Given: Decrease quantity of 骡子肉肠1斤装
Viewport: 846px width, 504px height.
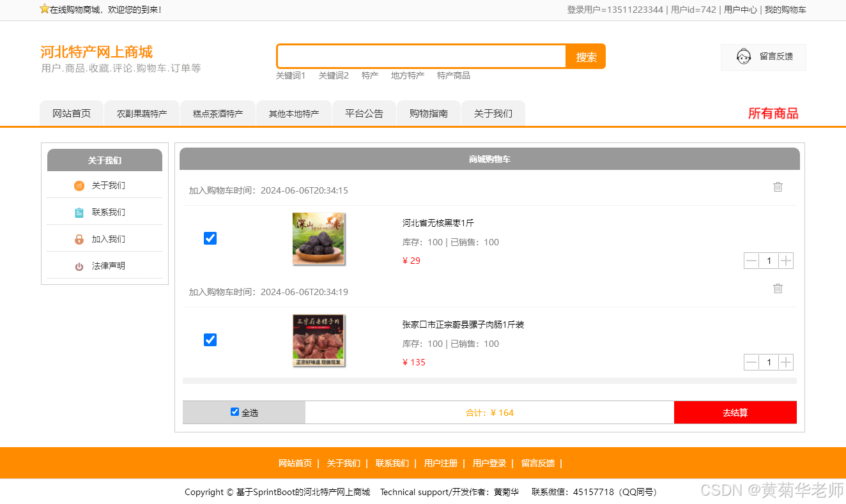Looking at the screenshot, I should [751, 362].
